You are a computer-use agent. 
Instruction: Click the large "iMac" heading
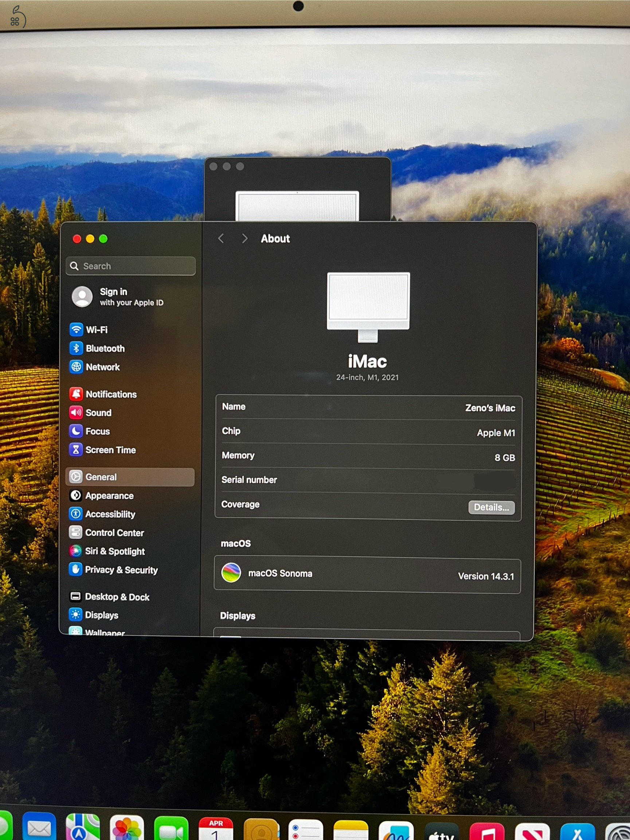368,361
